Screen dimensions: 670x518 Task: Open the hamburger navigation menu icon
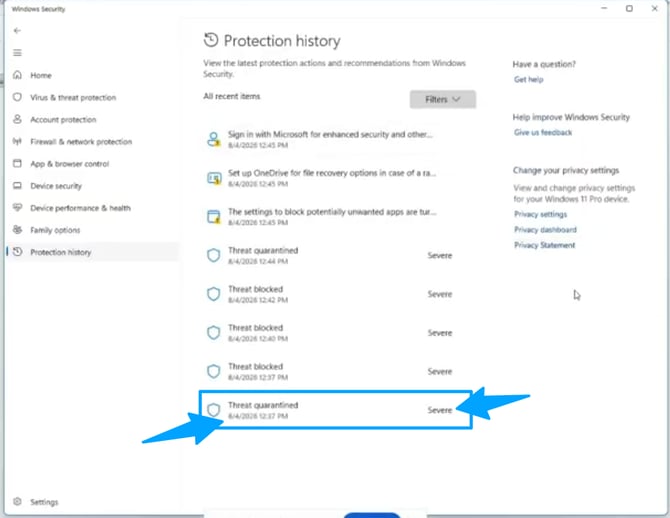click(17, 53)
